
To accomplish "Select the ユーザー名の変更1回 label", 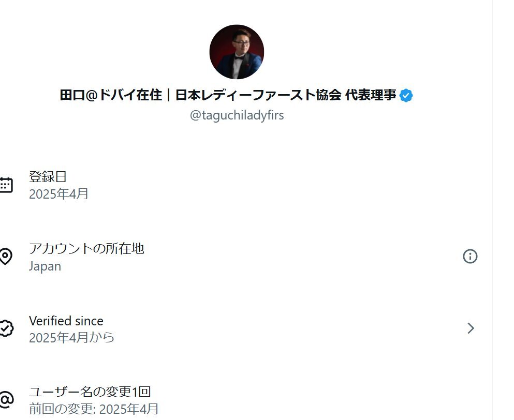I will pyautogui.click(x=90, y=392).
